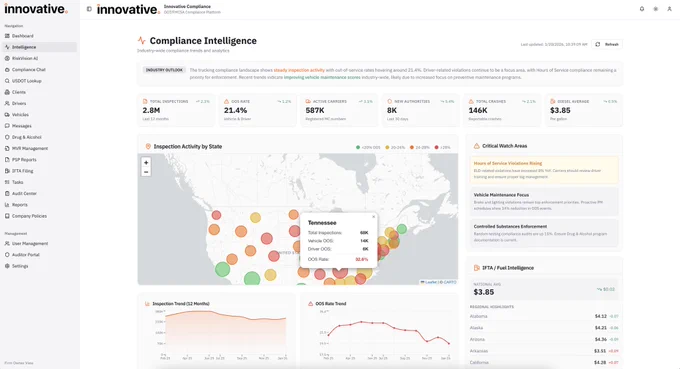
Task: Click the Tennessee popup title
Action: tap(322, 223)
